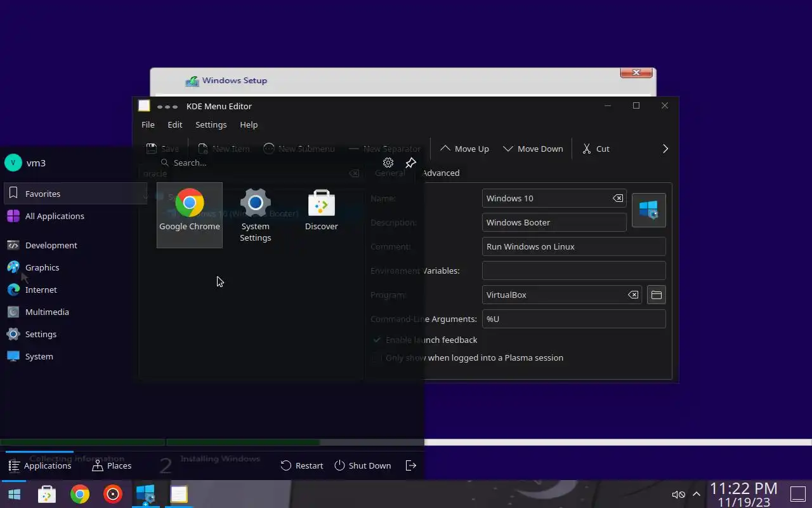Click the vm3 user avatar
812x508 pixels.
(13, 163)
